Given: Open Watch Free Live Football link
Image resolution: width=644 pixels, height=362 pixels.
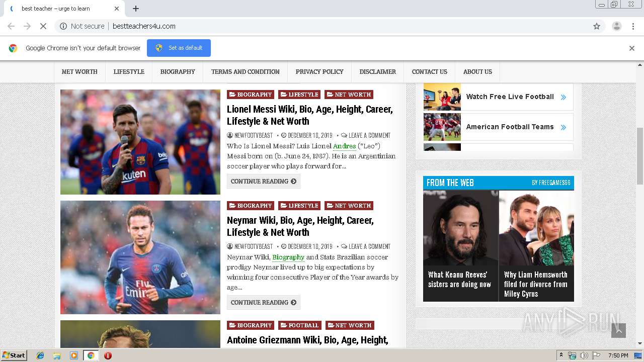Looking at the screenshot, I should click(x=510, y=97).
